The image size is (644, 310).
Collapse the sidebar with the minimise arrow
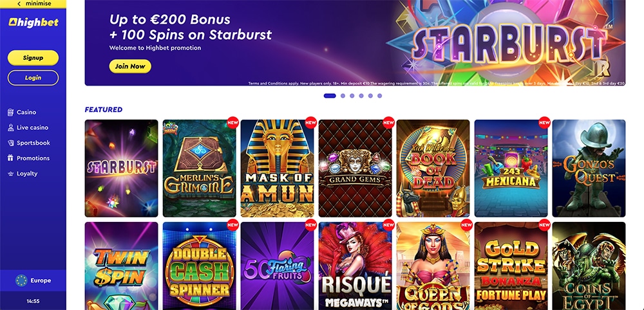(19, 4)
